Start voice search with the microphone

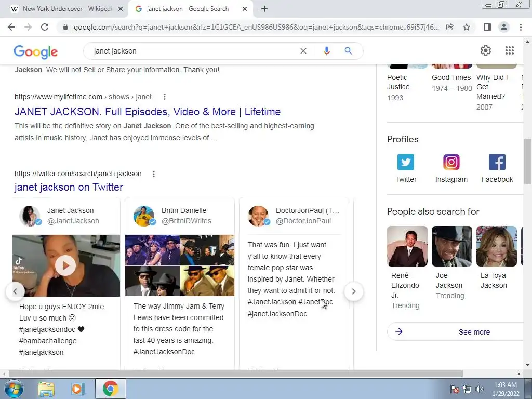point(327,51)
